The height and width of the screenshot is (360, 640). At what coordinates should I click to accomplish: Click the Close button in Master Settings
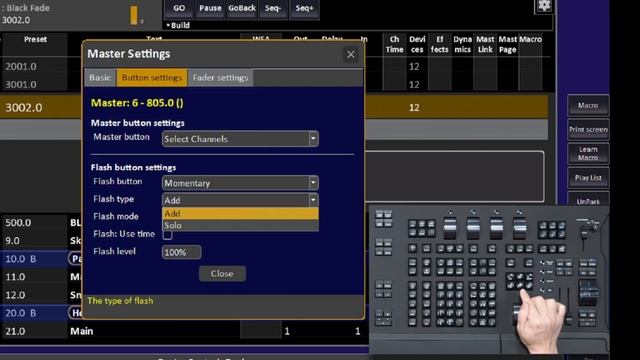pos(222,273)
